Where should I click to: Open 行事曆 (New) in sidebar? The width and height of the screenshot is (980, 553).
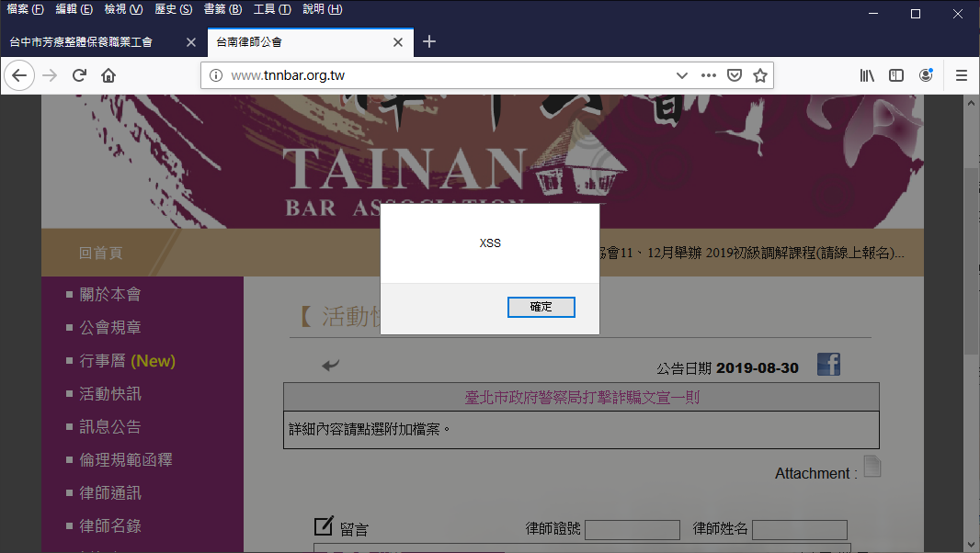click(127, 360)
